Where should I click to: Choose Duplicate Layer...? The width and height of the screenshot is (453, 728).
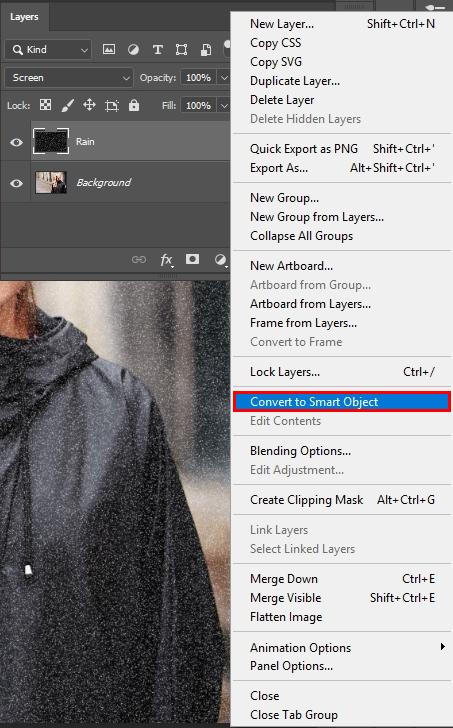295,81
